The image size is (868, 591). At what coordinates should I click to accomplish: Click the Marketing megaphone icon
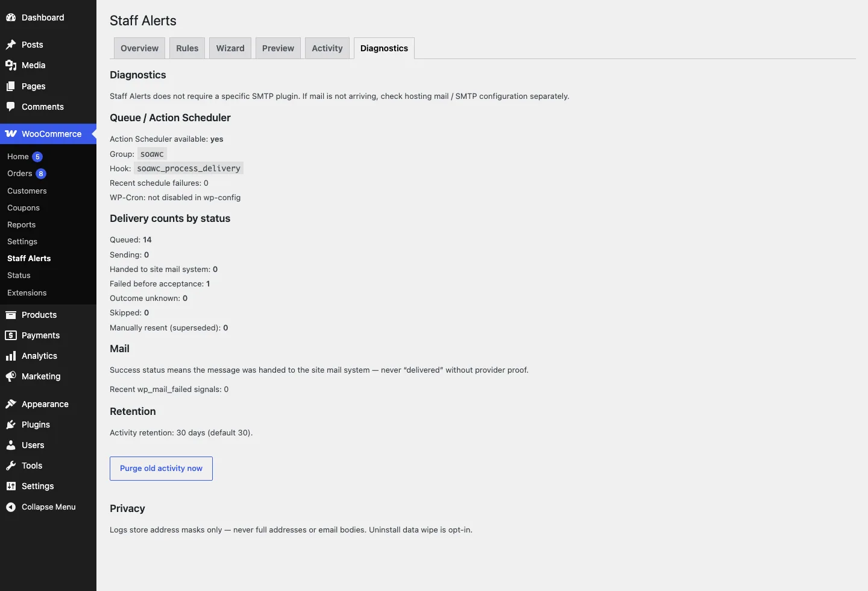(x=11, y=376)
